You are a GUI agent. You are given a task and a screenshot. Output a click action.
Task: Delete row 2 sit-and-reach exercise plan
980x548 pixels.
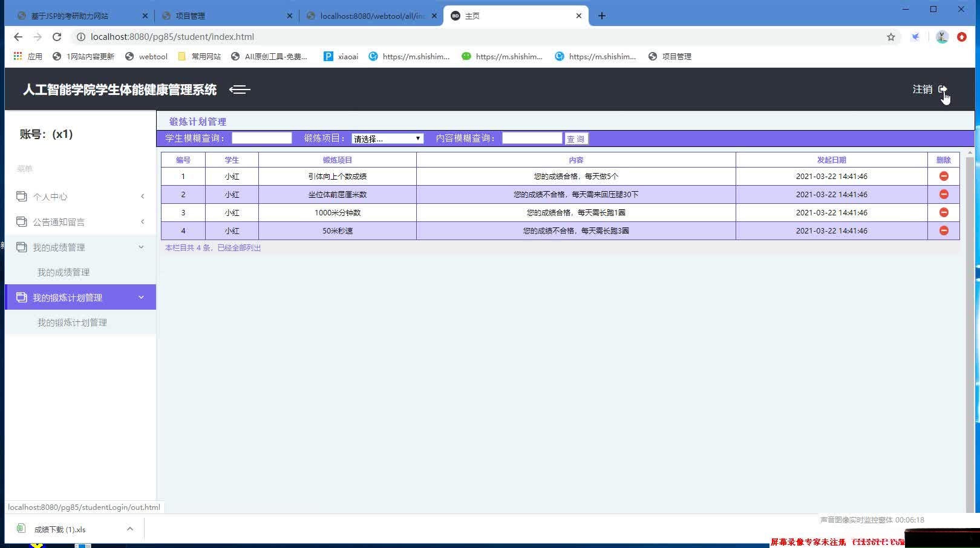click(944, 194)
